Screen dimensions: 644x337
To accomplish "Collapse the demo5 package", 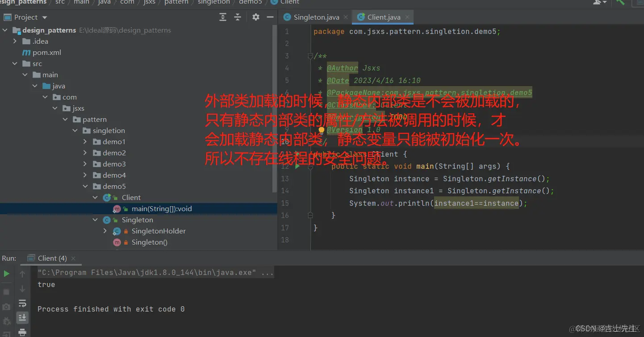I will (x=85, y=186).
